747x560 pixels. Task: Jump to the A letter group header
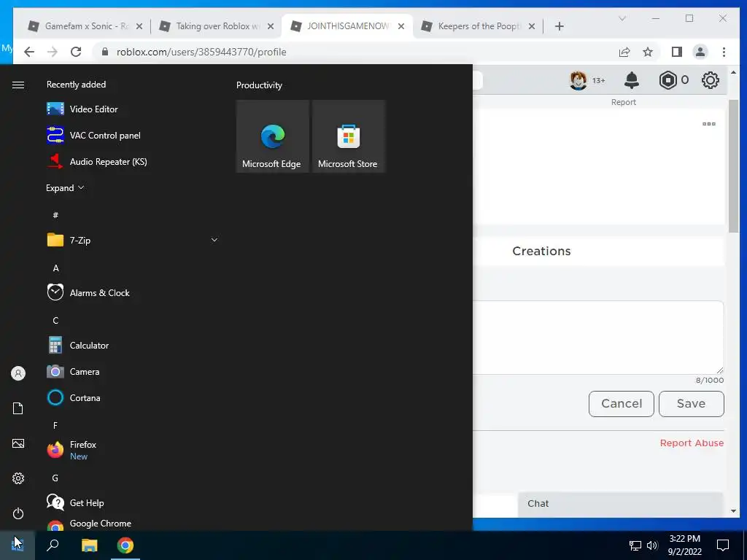(x=55, y=268)
